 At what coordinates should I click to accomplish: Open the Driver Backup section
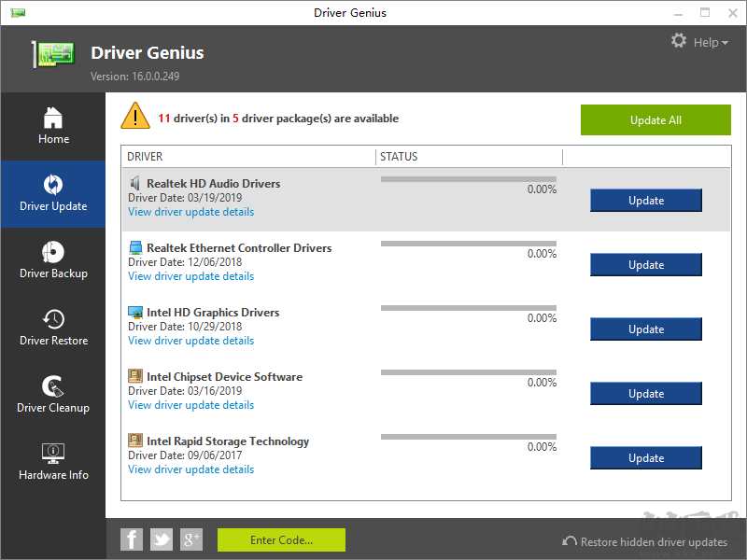click(x=53, y=261)
